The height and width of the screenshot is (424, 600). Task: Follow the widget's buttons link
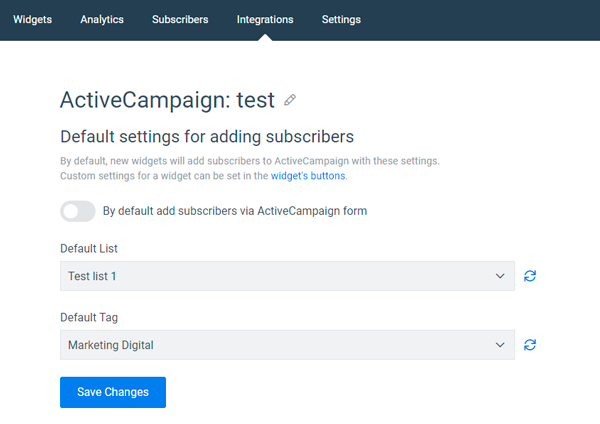click(308, 176)
